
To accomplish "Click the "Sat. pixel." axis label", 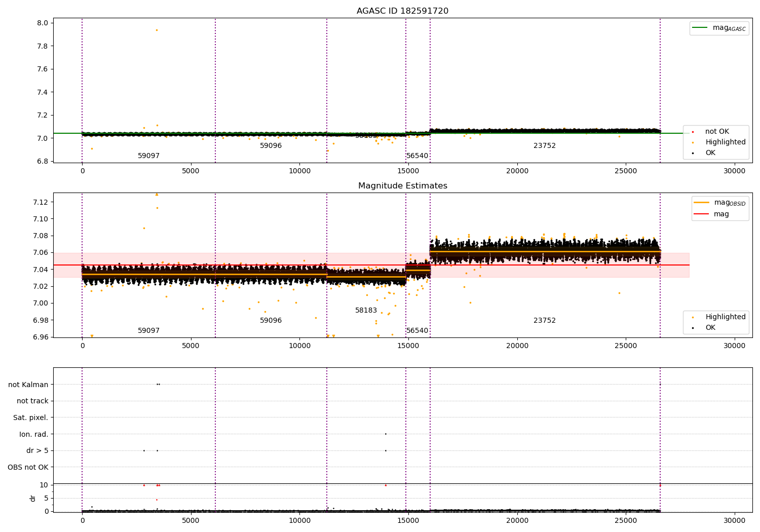I will coord(31,418).
